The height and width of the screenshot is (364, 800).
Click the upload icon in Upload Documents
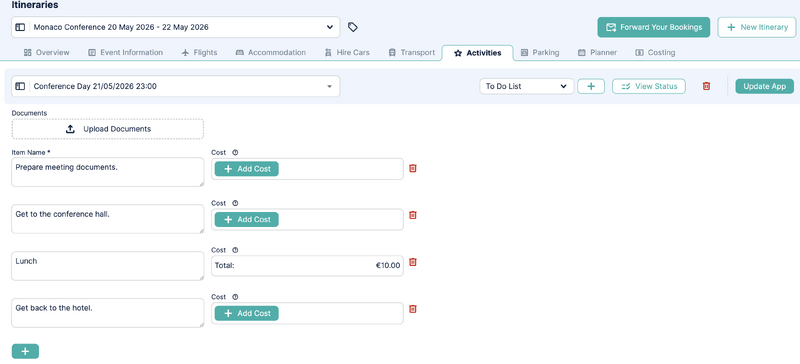70,129
